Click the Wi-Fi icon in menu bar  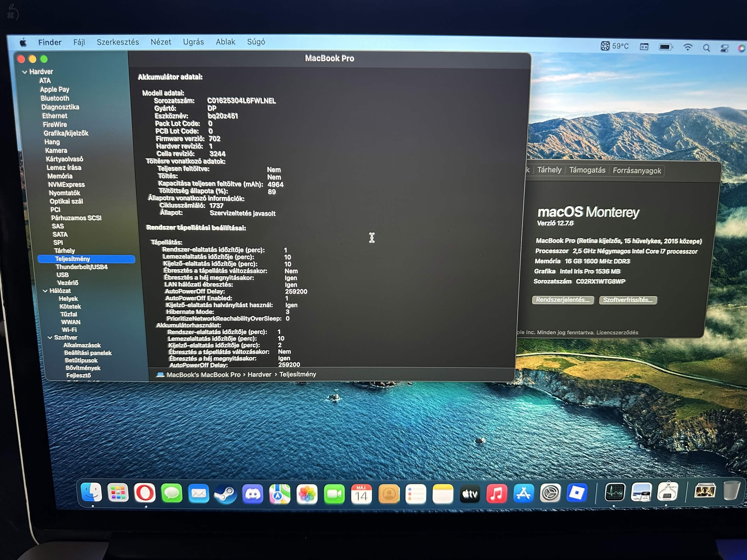[687, 47]
